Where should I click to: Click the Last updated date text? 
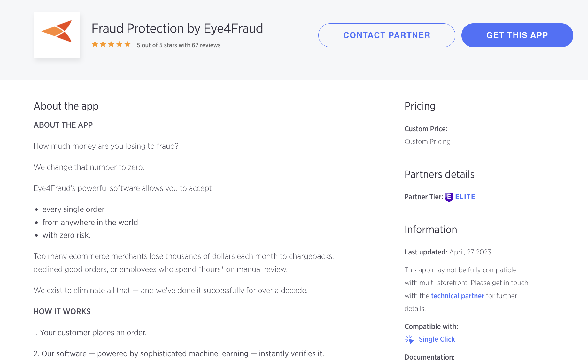coord(470,252)
